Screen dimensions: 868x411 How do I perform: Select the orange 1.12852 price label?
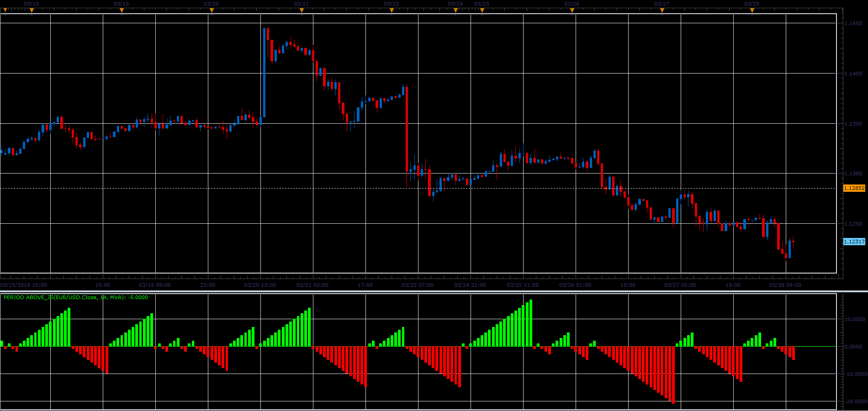854,188
